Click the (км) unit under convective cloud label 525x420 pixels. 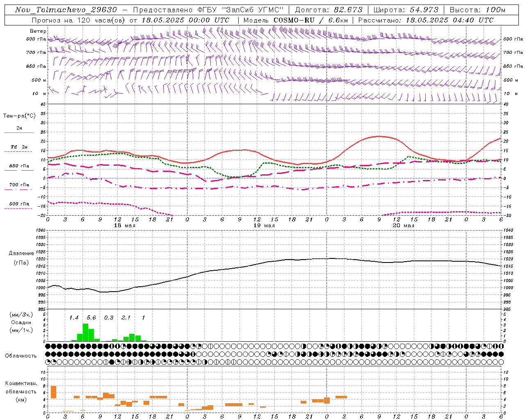[x=21, y=400]
